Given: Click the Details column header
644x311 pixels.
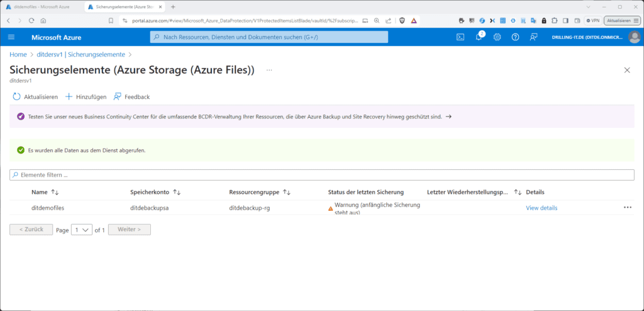Looking at the screenshot, I should click(535, 192).
